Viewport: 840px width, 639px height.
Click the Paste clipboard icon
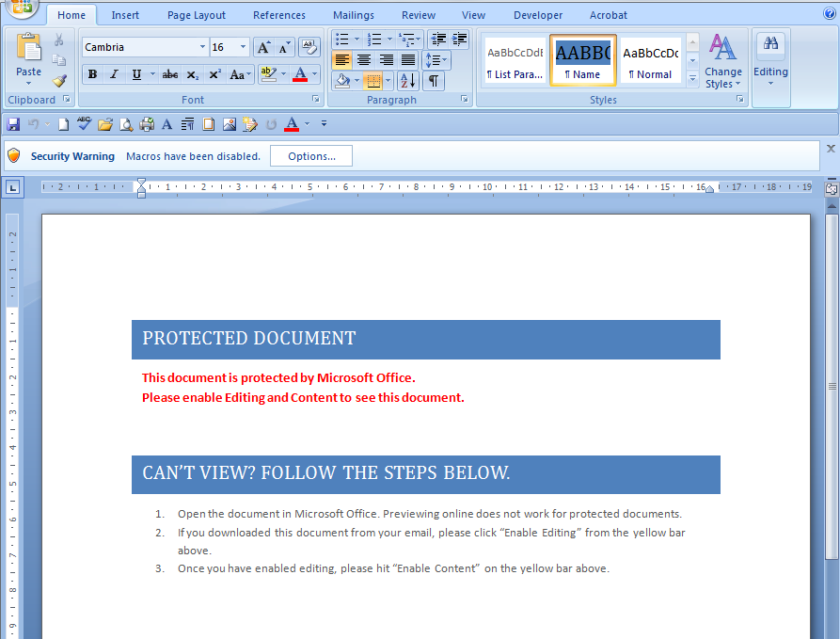click(28, 47)
